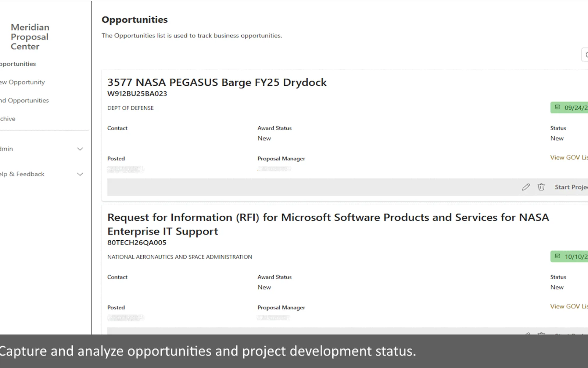Edit the NASA PEGASUS Barge opportunity with the pencil icon
Screen dimensions: 588x368
click(x=526, y=187)
